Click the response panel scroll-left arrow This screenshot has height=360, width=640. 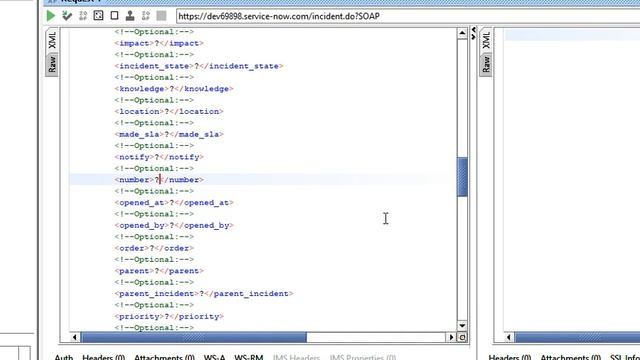point(509,337)
